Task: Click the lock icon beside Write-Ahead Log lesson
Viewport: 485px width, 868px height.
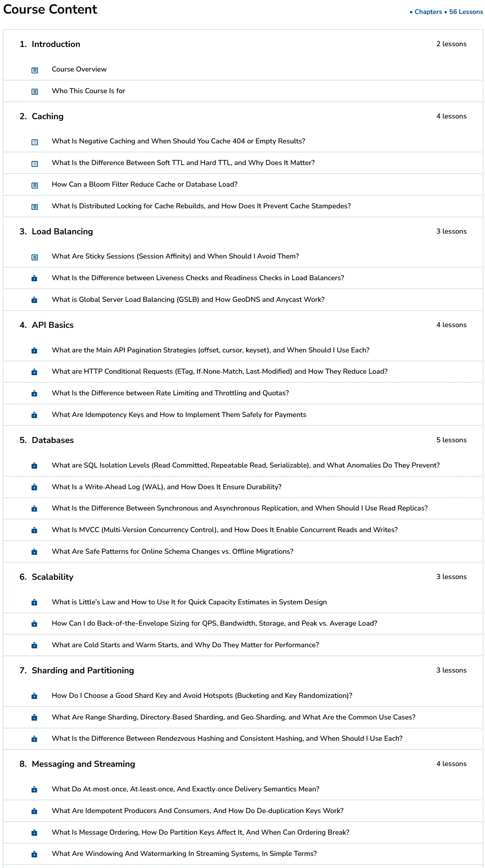Action: pyautogui.click(x=34, y=487)
